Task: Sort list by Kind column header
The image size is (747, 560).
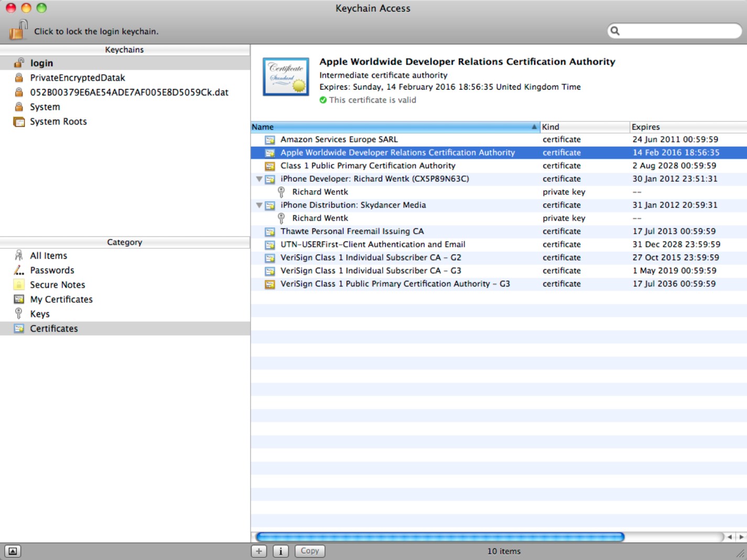Action: pos(584,127)
